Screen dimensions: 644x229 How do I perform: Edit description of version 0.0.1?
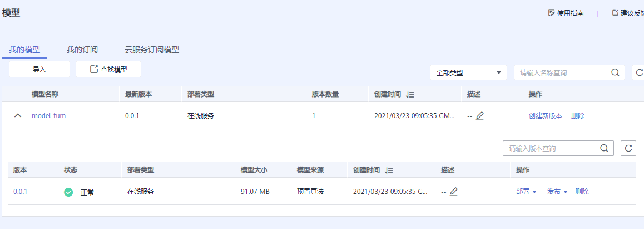click(x=454, y=192)
